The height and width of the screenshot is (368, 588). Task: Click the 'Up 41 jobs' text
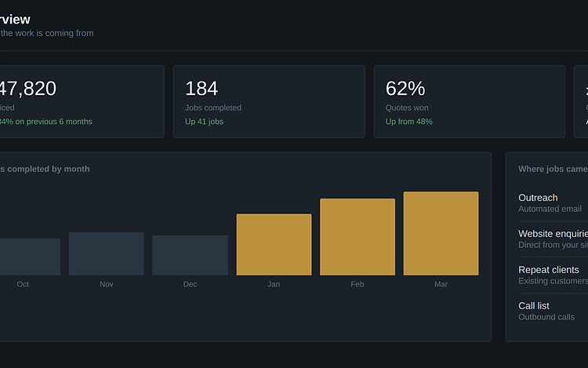point(204,122)
